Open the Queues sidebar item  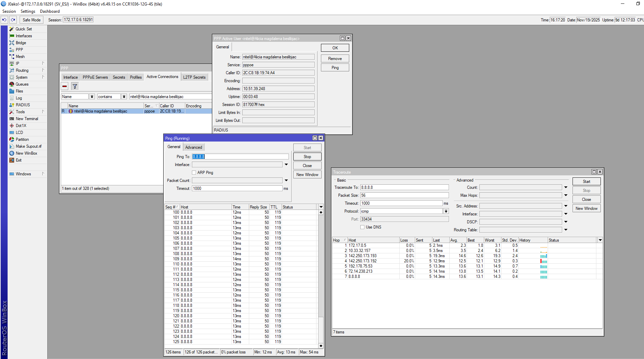pyautogui.click(x=22, y=84)
